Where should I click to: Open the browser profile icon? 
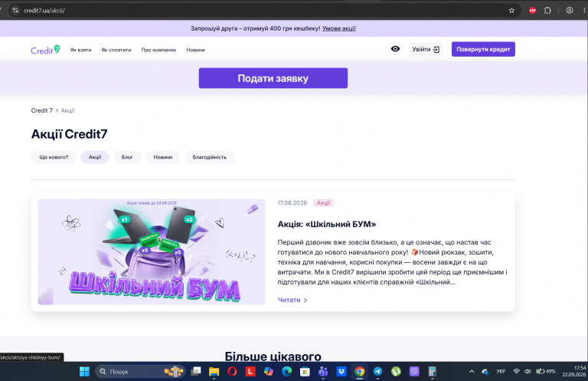(570, 11)
